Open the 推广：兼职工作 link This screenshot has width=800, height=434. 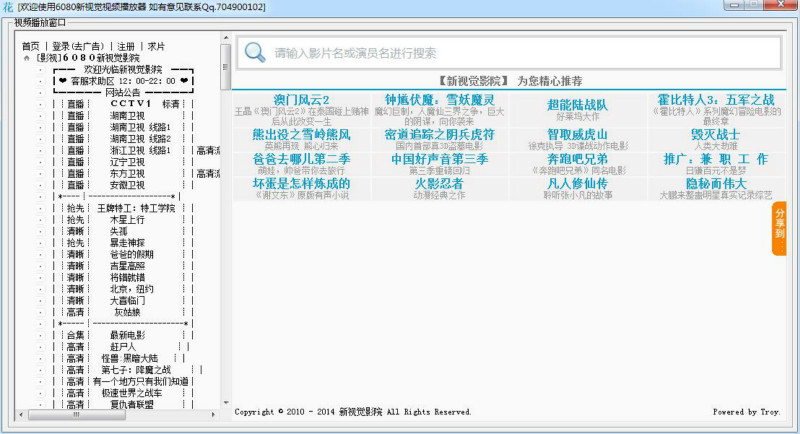tap(716, 159)
